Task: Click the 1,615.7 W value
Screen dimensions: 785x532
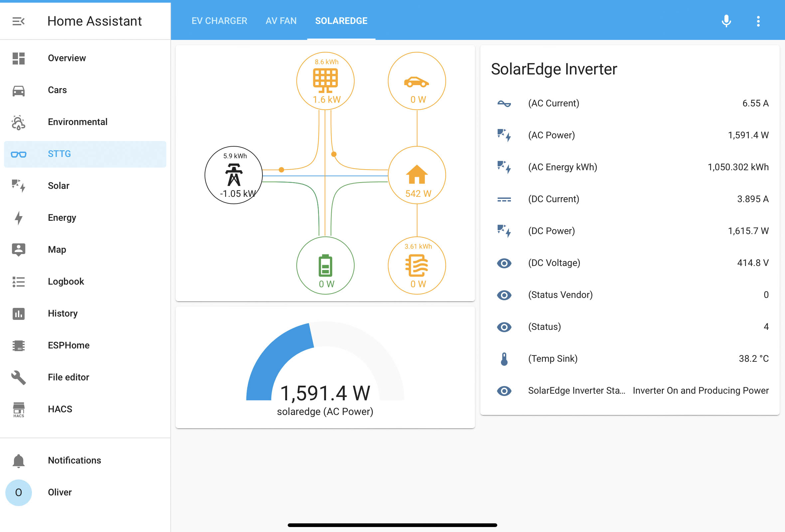Action: coord(748,231)
